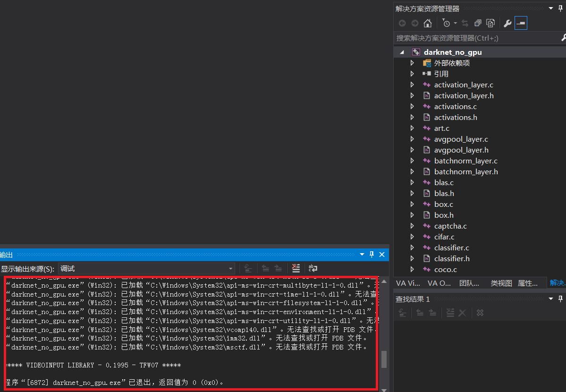Toggle word wrap in the Output panel
566x392 pixels.
coord(313,268)
